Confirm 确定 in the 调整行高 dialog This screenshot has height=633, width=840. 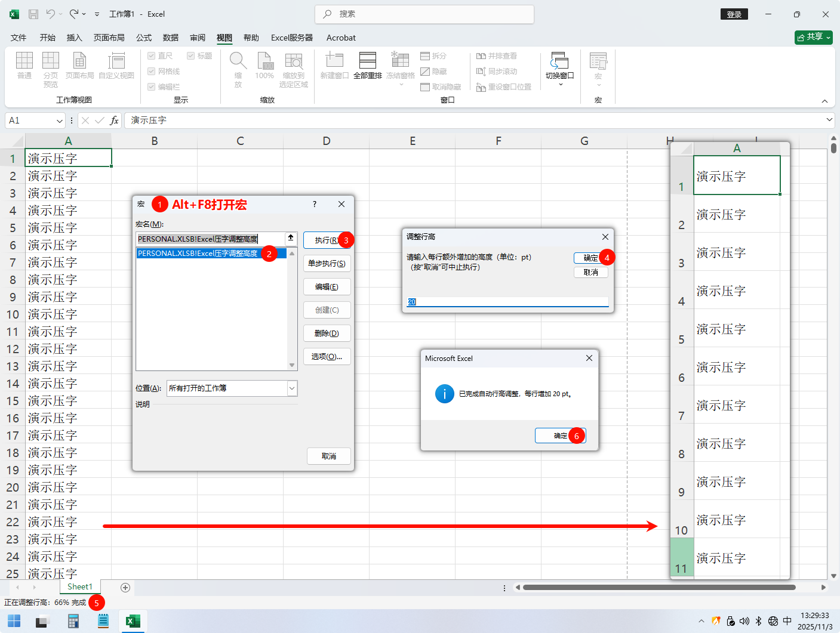point(591,258)
